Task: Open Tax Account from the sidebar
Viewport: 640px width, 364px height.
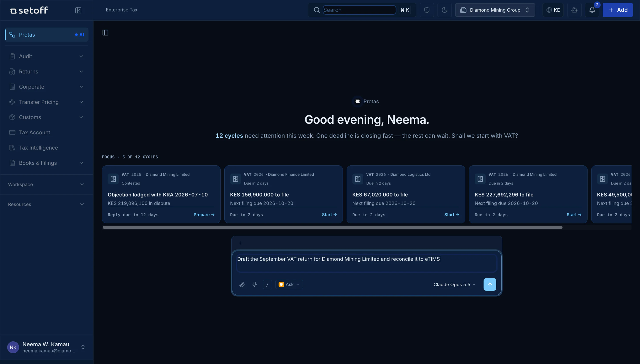Action: [x=46, y=133]
